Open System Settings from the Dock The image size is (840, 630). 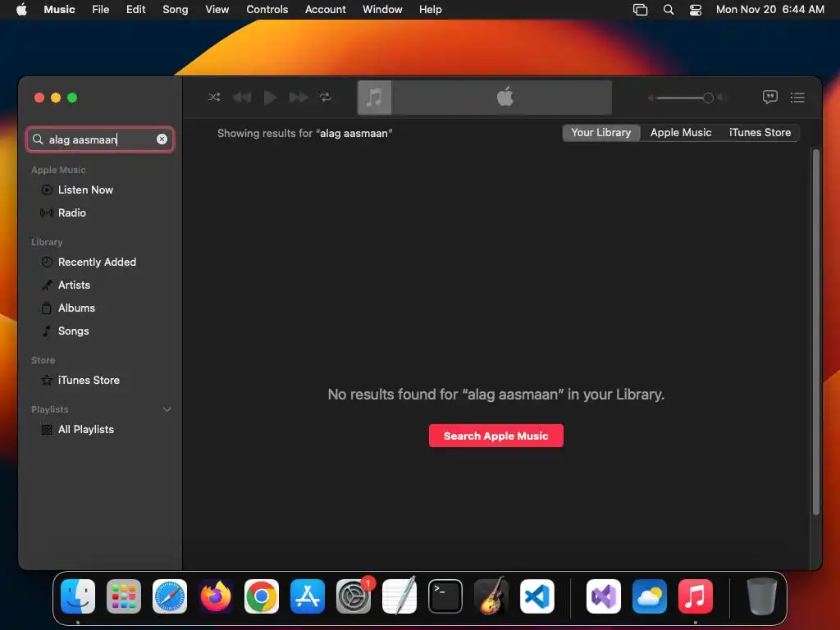point(354,596)
